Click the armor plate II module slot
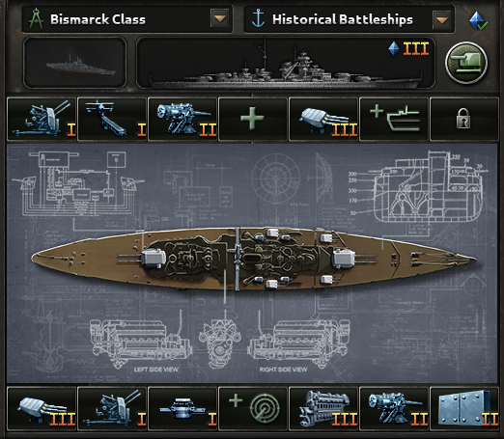The width and height of the screenshot is (504, 439). click(464, 409)
